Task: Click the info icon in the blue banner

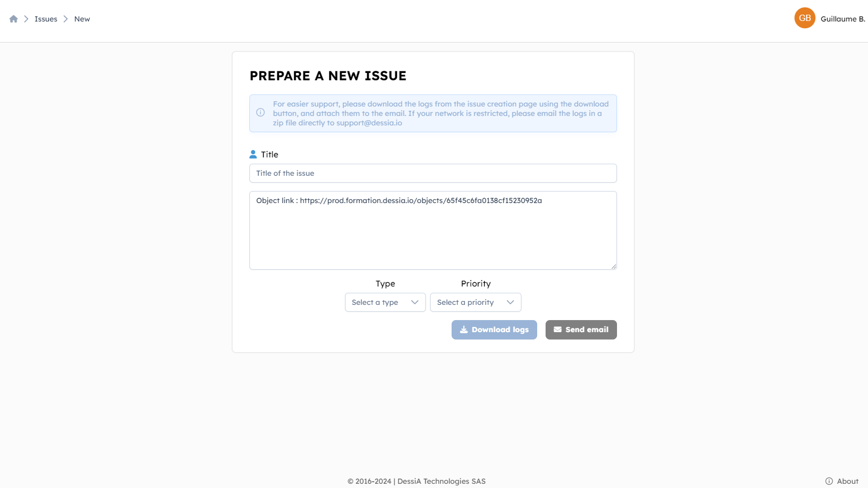Action: click(x=260, y=113)
